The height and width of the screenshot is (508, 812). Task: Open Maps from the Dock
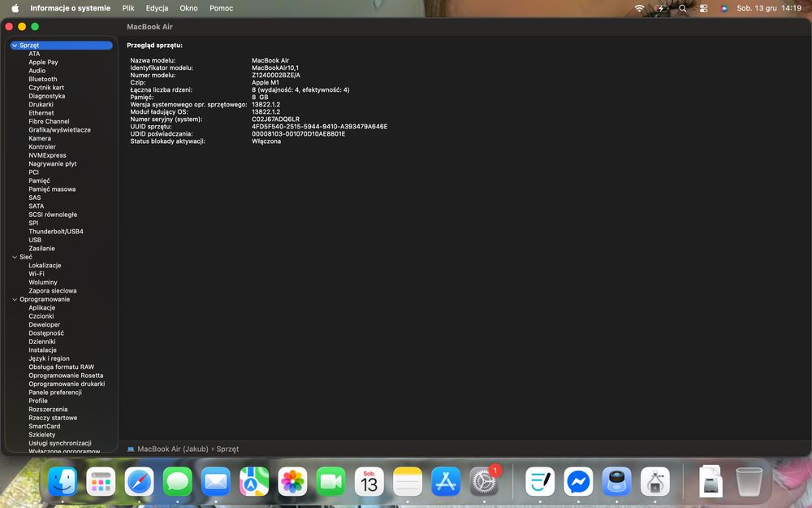pos(254,481)
